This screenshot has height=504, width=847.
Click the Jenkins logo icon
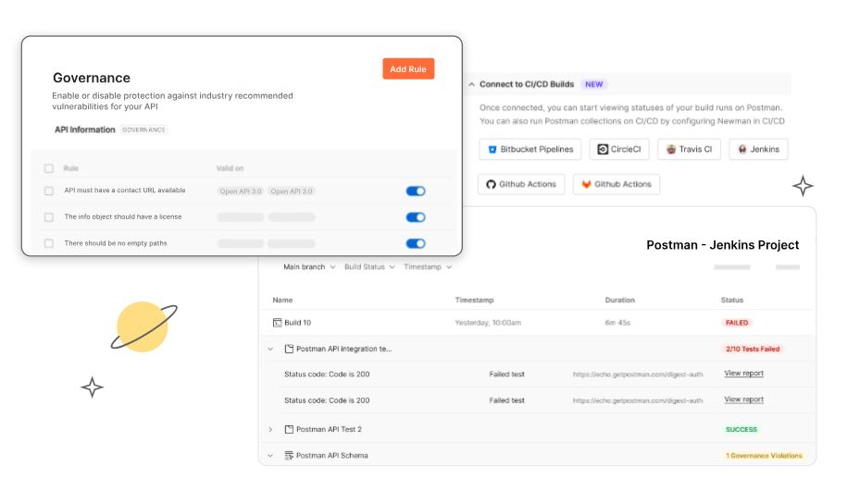point(742,149)
